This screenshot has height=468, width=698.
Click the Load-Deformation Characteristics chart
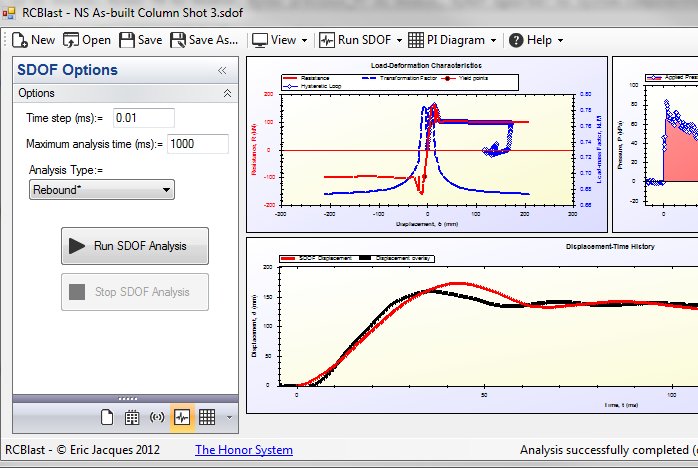(427, 144)
